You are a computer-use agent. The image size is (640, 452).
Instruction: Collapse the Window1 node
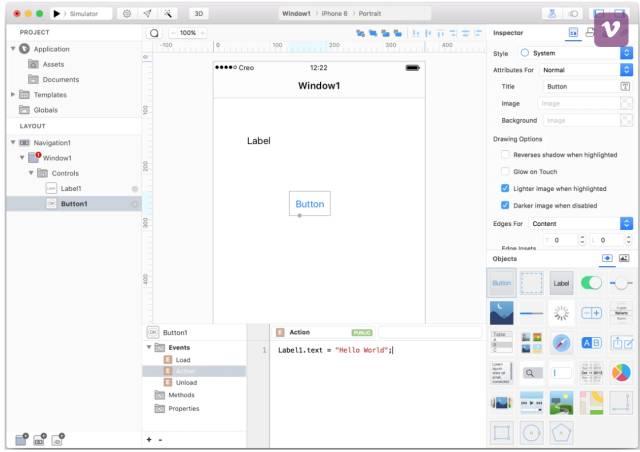(x=22, y=158)
